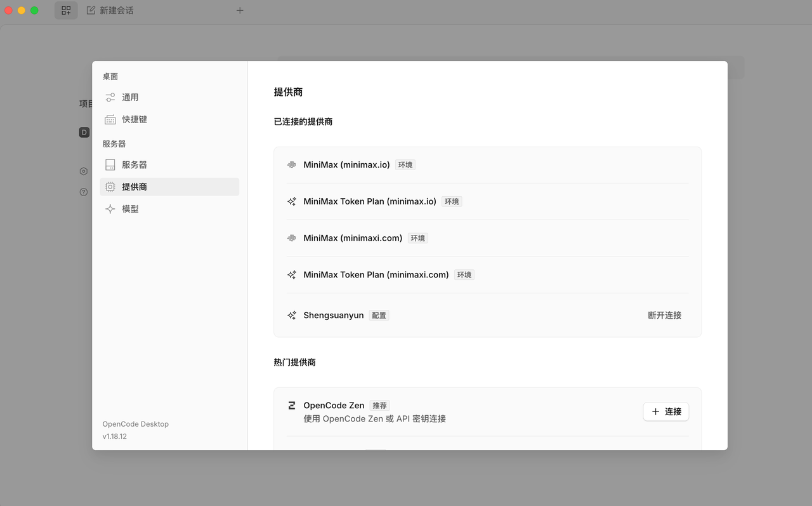Click the OpenCode Desktop label in the sidebar
Image resolution: width=812 pixels, height=506 pixels.
136,424
